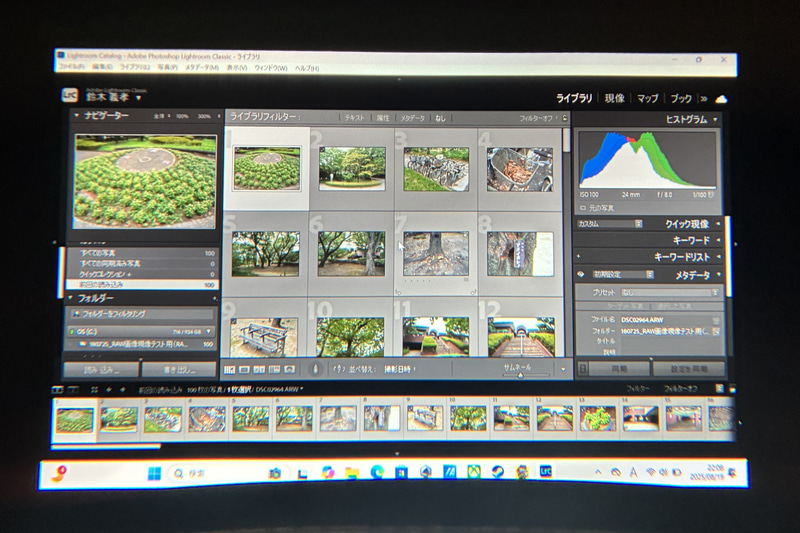800x533 pixels.
Task: Choose テキスト in library filter bar
Action: (x=354, y=118)
